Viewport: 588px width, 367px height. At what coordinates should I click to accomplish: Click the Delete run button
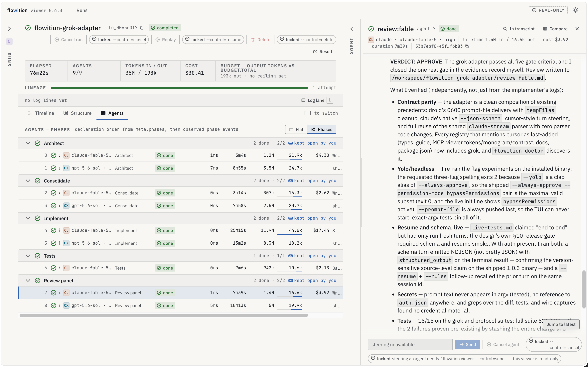(260, 40)
